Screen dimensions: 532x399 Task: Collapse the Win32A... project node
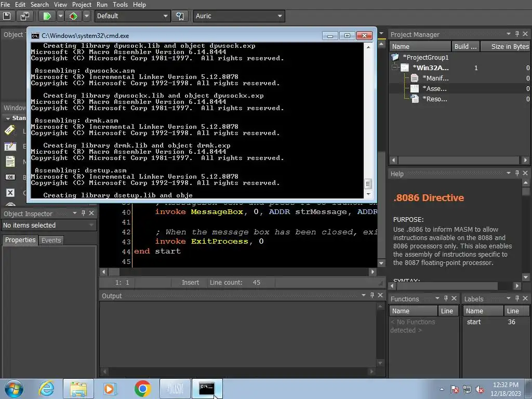[394, 68]
